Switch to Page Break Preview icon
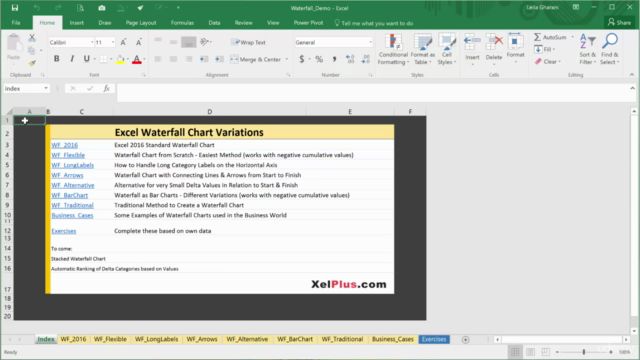The image size is (640, 360). tap(546, 352)
